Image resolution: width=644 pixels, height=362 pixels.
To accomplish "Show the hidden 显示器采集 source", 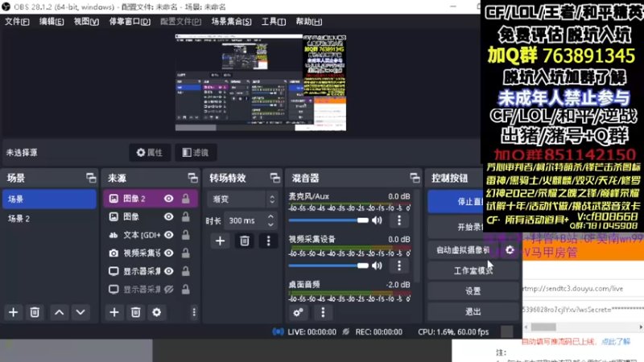I will tap(169, 290).
